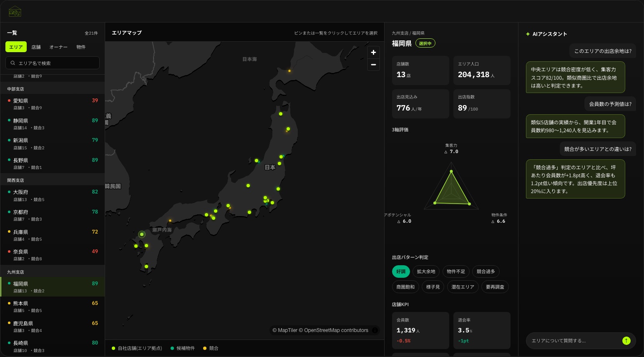The width and height of the screenshot is (644, 357).
Task: Click the Hokkaido orange competitor pin
Action: [x=289, y=71]
